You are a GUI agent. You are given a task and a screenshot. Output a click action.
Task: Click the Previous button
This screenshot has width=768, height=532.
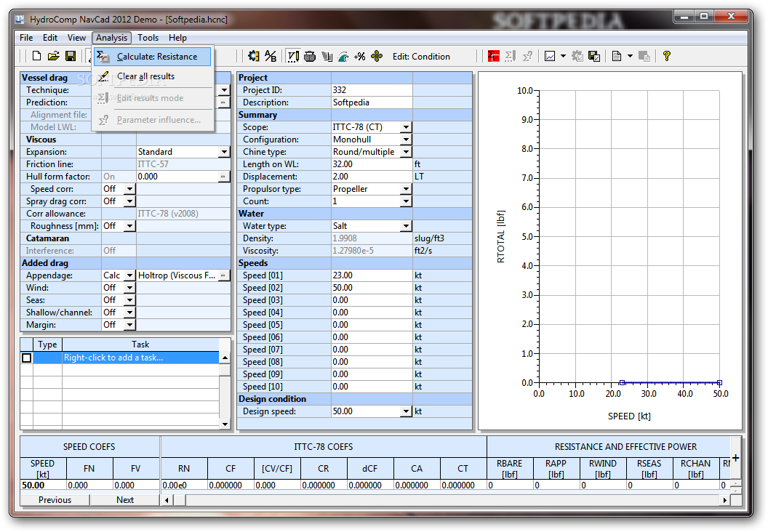click(x=55, y=500)
